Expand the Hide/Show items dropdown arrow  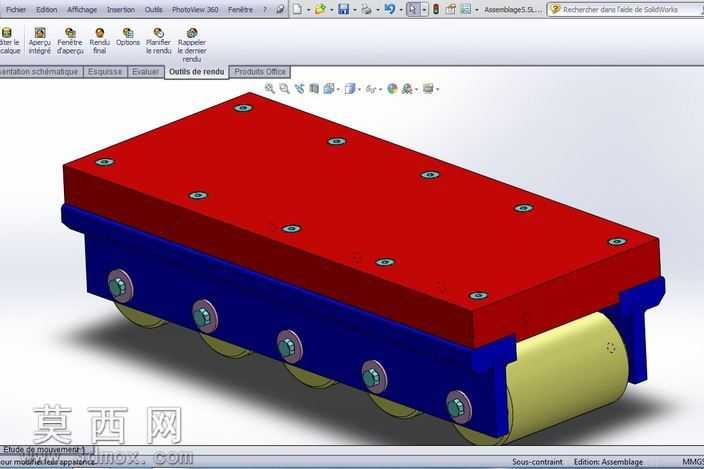point(380,90)
